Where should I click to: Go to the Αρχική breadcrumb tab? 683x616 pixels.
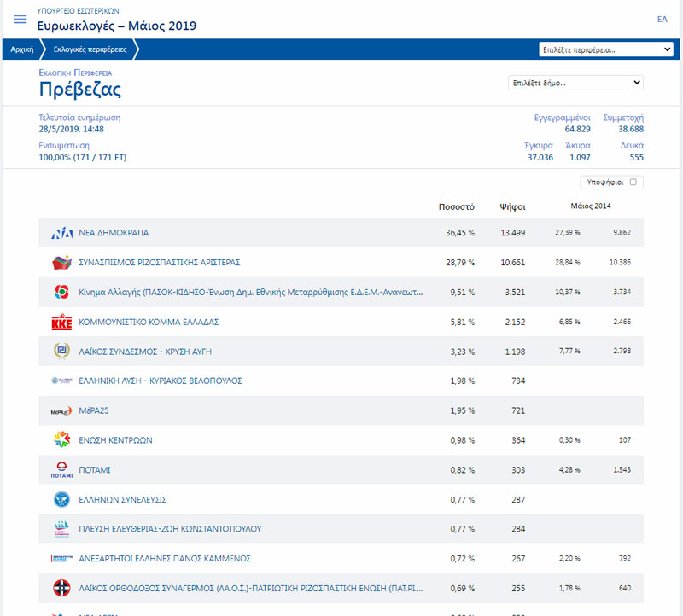point(21,49)
